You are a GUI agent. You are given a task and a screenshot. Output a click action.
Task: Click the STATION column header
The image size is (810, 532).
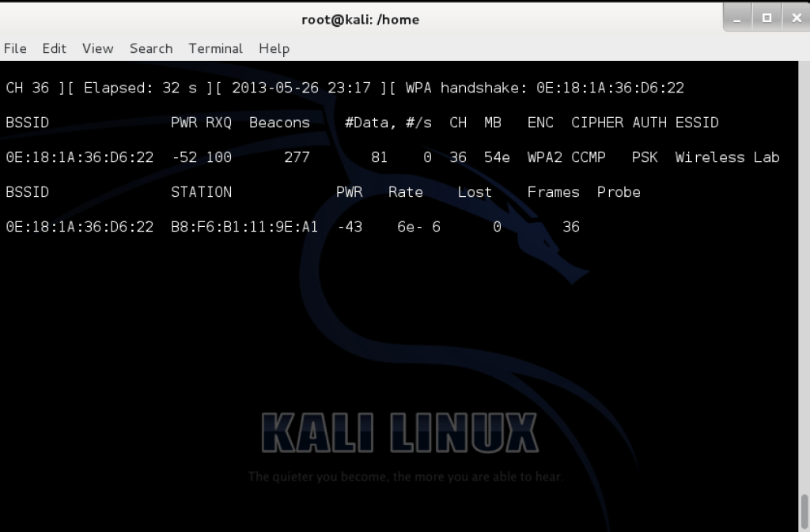click(x=202, y=192)
